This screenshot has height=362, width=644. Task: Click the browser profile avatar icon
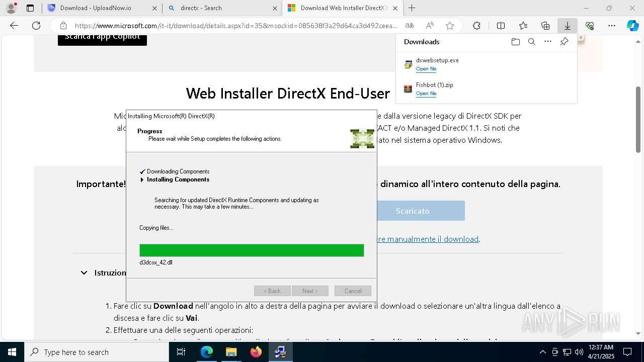coord(11,8)
